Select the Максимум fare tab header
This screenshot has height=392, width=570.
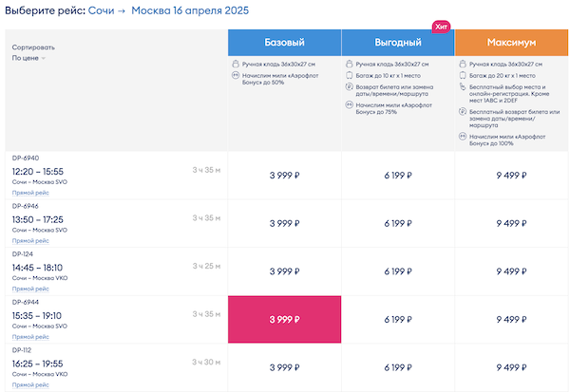[x=511, y=43]
